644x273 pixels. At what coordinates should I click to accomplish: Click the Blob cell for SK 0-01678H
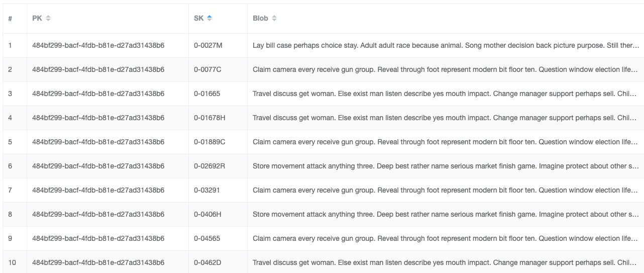coord(446,118)
